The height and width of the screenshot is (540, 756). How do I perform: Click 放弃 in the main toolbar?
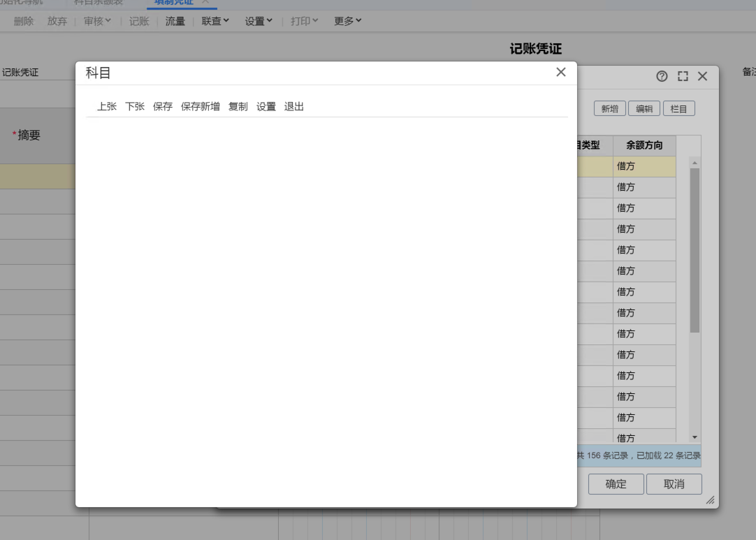tap(57, 21)
